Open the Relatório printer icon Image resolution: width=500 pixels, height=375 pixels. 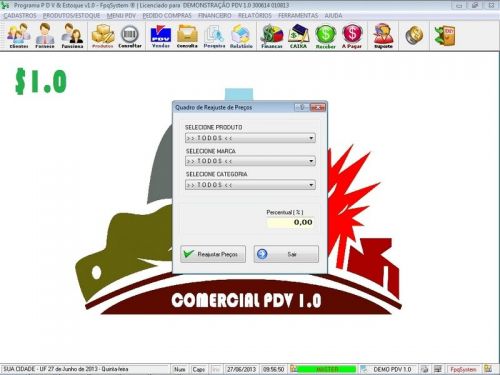pos(241,36)
